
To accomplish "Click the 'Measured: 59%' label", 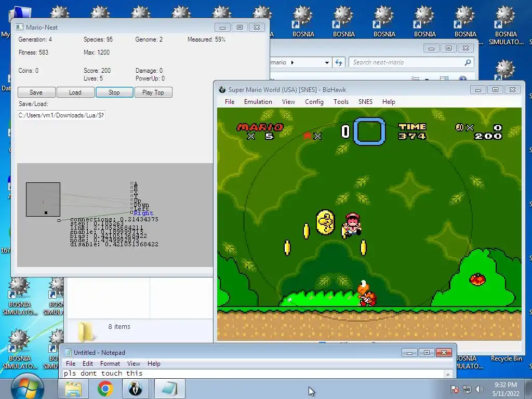I will click(207, 39).
